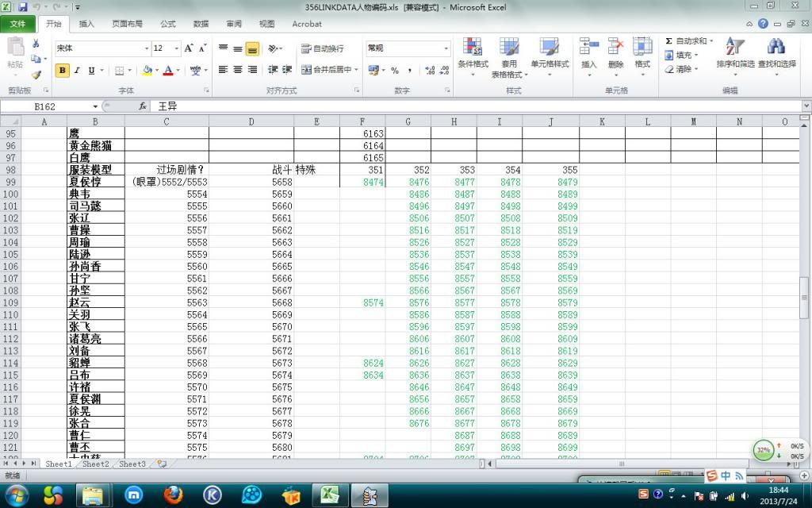This screenshot has height=508, width=812.
Task: Click the percent style icon
Action: coord(395,71)
